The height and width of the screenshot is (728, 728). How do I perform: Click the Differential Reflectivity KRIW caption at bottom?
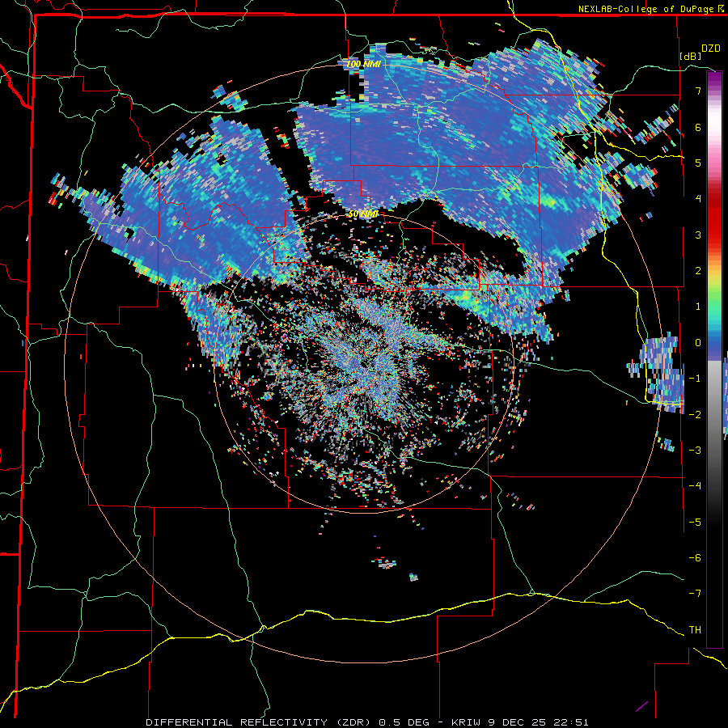click(367, 722)
